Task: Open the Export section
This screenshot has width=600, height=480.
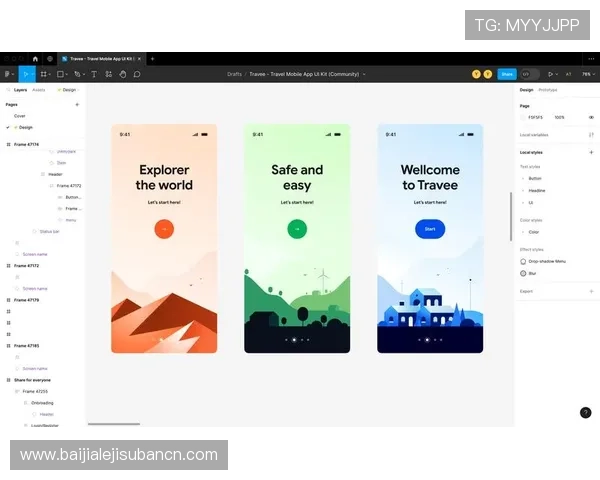Action: coord(527,291)
